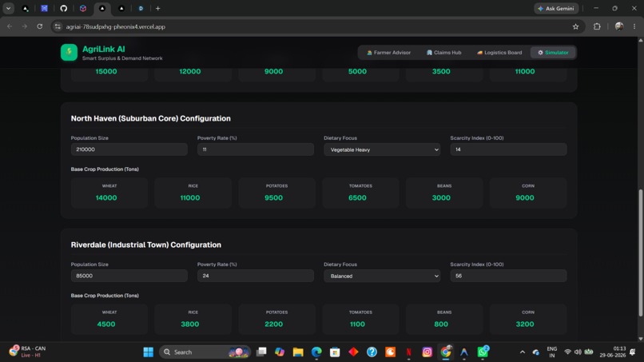Image resolution: width=644 pixels, height=362 pixels.
Task: Open WhatsApp from the taskbar
Action: pyautogui.click(x=483, y=352)
